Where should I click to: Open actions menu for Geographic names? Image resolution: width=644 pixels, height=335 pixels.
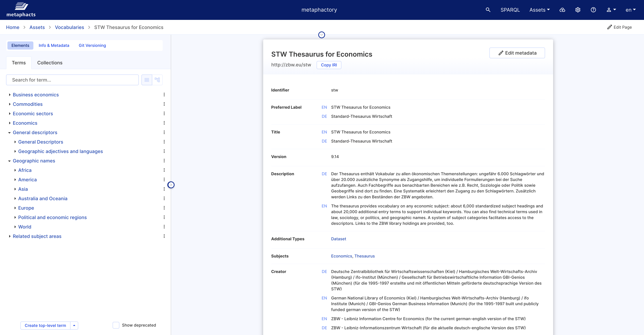pos(164,161)
